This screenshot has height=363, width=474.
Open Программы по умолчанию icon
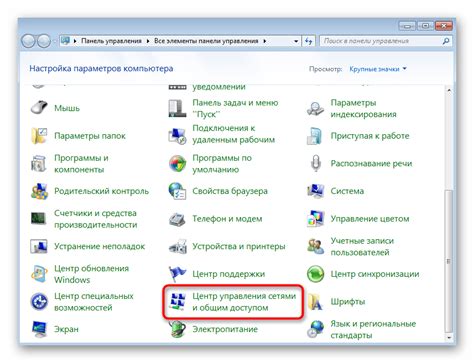click(177, 163)
